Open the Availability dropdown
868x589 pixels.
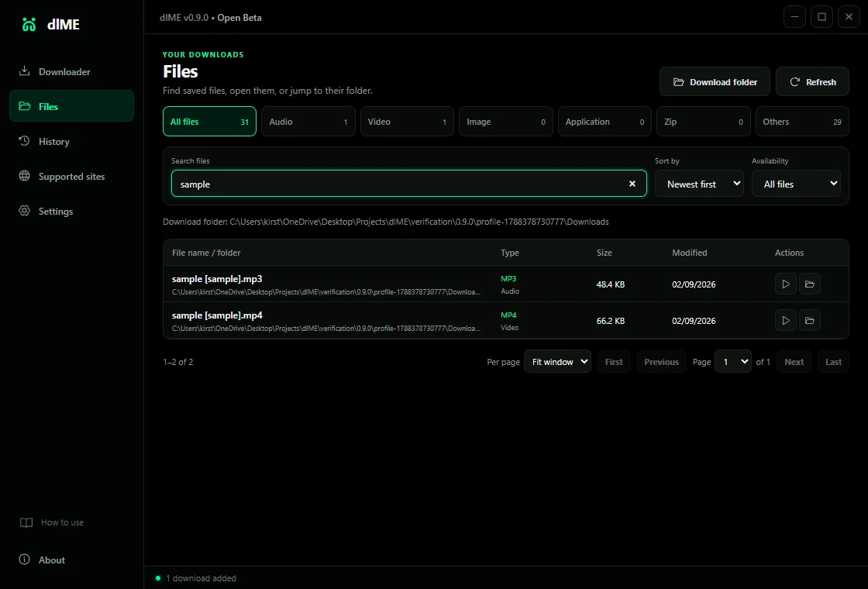tap(796, 184)
